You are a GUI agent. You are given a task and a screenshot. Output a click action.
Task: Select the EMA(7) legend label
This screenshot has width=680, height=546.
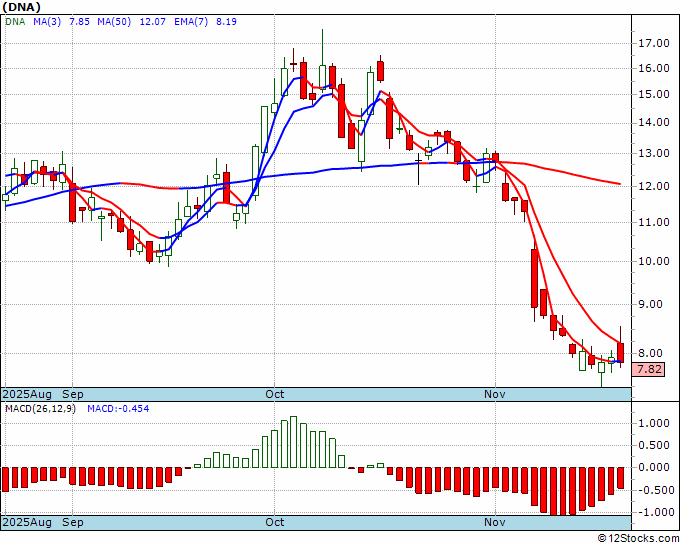pyautogui.click(x=191, y=21)
